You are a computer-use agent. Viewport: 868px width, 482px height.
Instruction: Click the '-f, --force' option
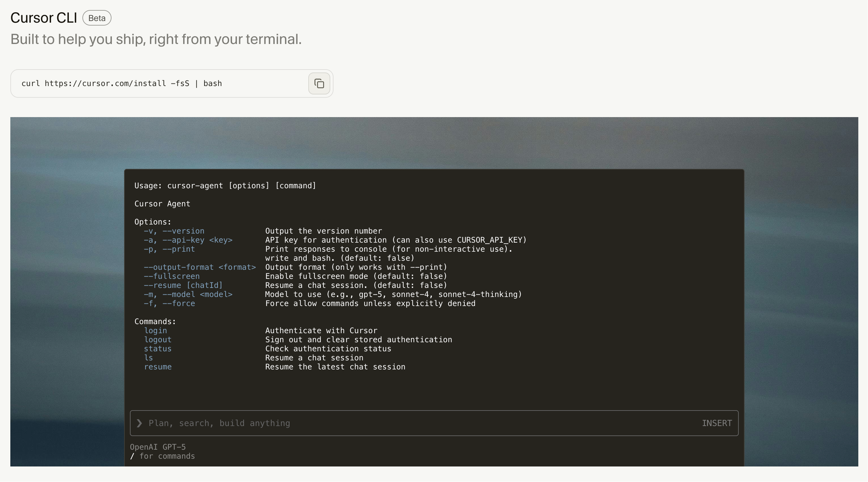point(169,303)
